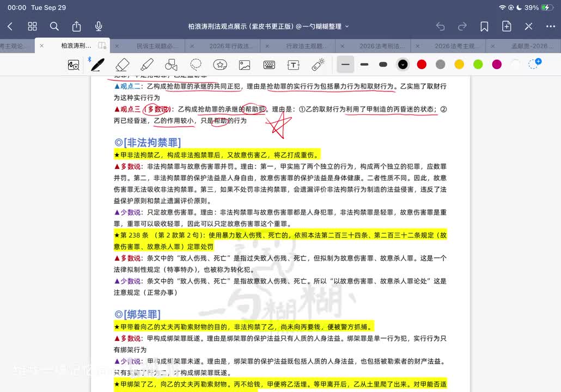Image resolution: width=561 pixels, height=392 pixels.
Task: Close the 2026法考刑法 tab
Action: click(x=343, y=46)
